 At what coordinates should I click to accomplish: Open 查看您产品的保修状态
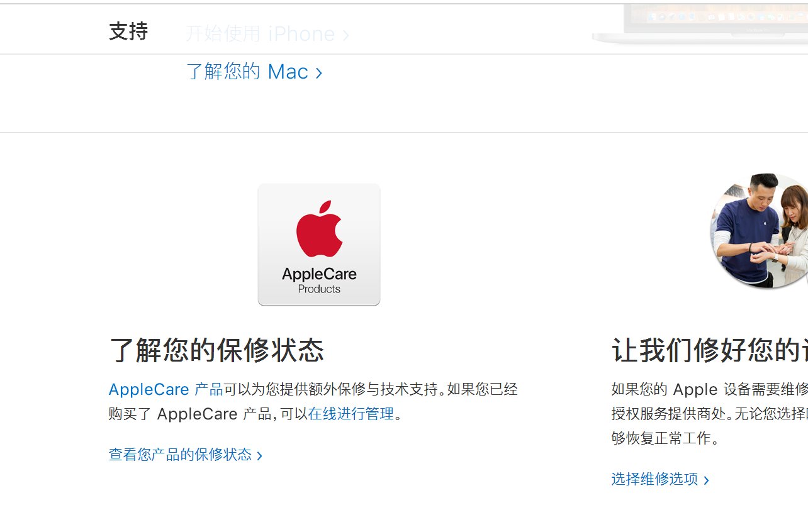click(181, 454)
